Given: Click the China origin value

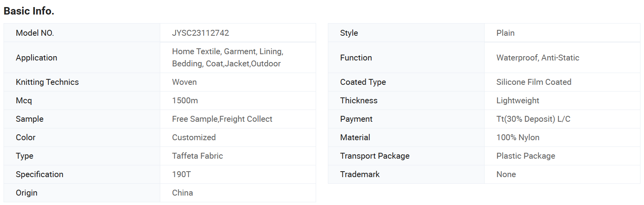Looking at the screenshot, I should 182,193.
